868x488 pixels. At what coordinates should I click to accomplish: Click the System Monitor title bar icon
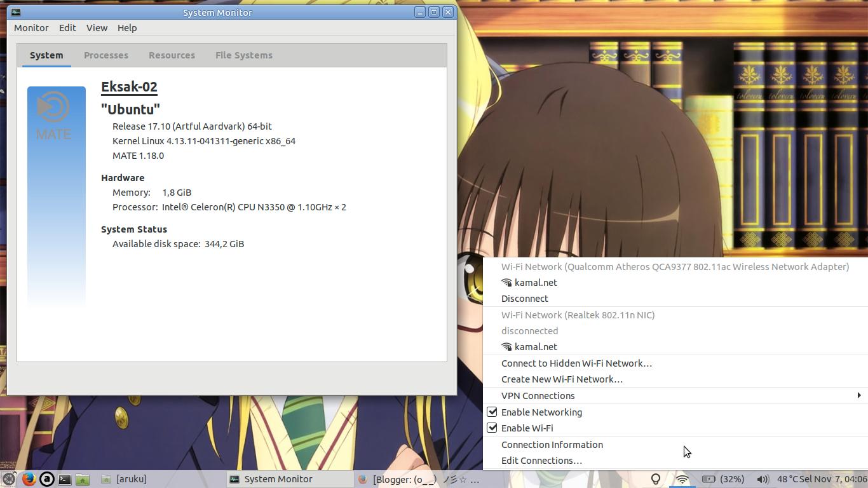point(16,12)
